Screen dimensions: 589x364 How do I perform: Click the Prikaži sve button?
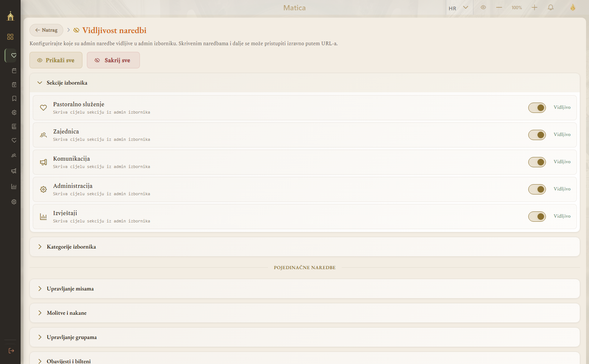pyautogui.click(x=56, y=60)
